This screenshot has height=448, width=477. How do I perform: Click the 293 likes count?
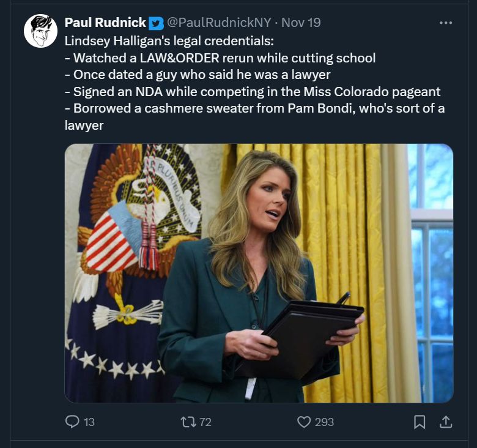[x=324, y=422]
